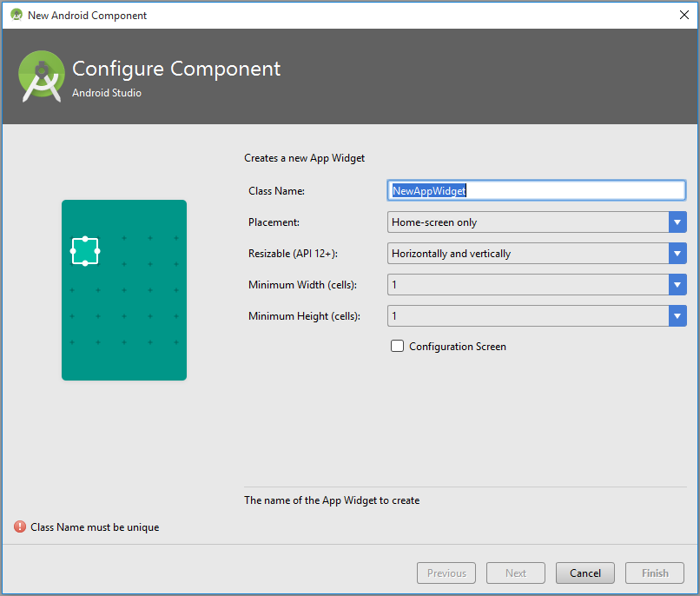Click the 'Configure Component' heading
Screen dimensions: 700x596
click(x=176, y=70)
